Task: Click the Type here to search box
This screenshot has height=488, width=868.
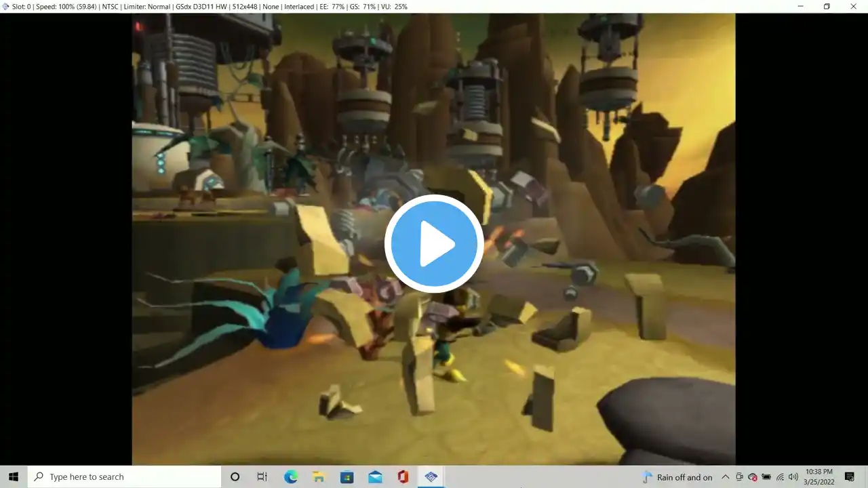Action: pyautogui.click(x=125, y=477)
